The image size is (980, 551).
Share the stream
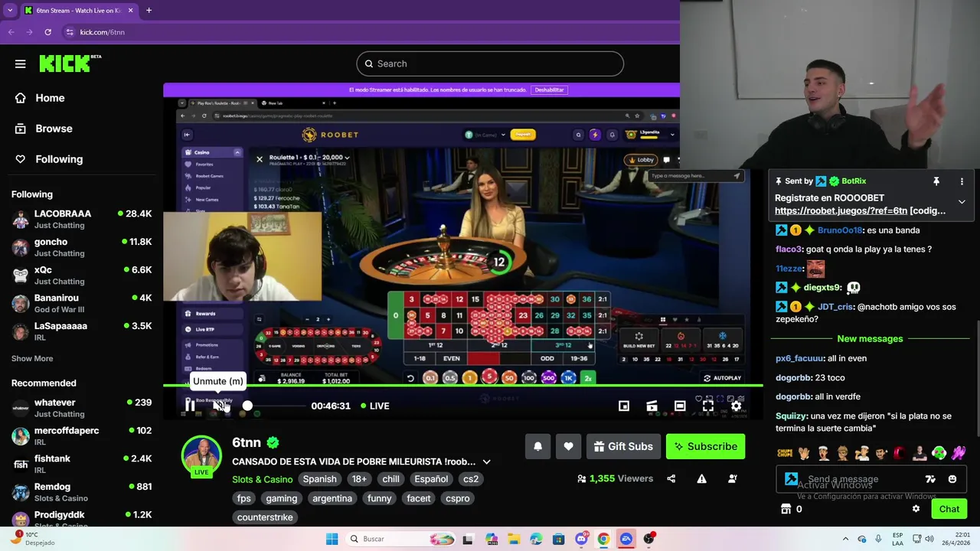click(671, 479)
